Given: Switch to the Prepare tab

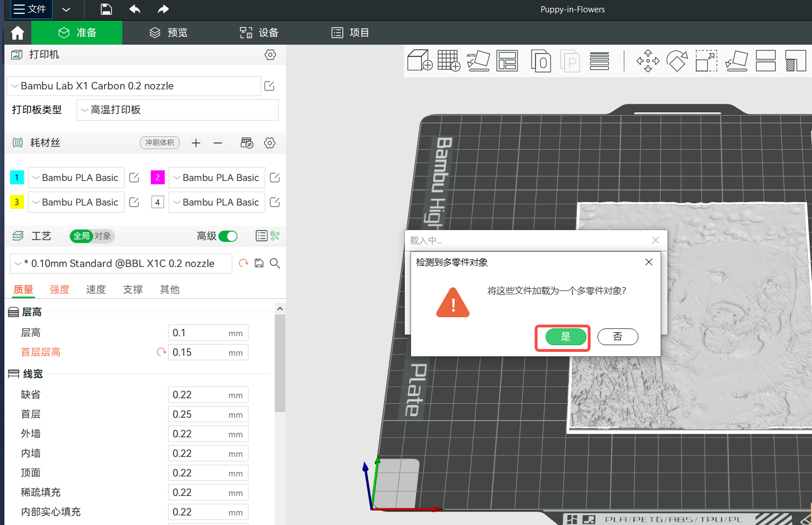Looking at the screenshot, I should pos(77,33).
